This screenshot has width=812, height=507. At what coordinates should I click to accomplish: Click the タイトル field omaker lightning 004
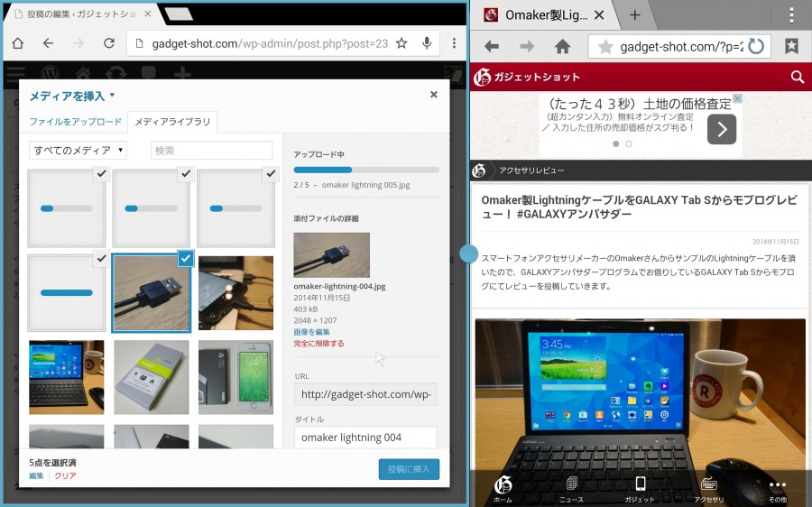click(x=365, y=438)
